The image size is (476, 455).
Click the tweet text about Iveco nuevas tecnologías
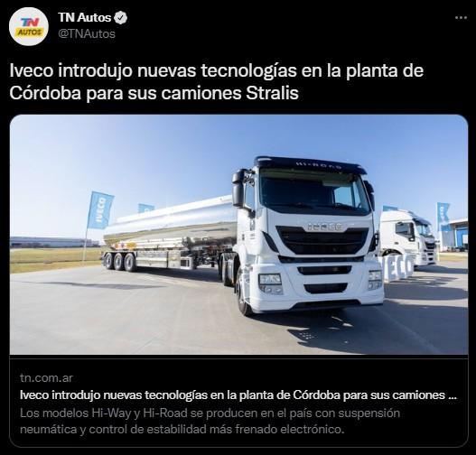[217, 81]
